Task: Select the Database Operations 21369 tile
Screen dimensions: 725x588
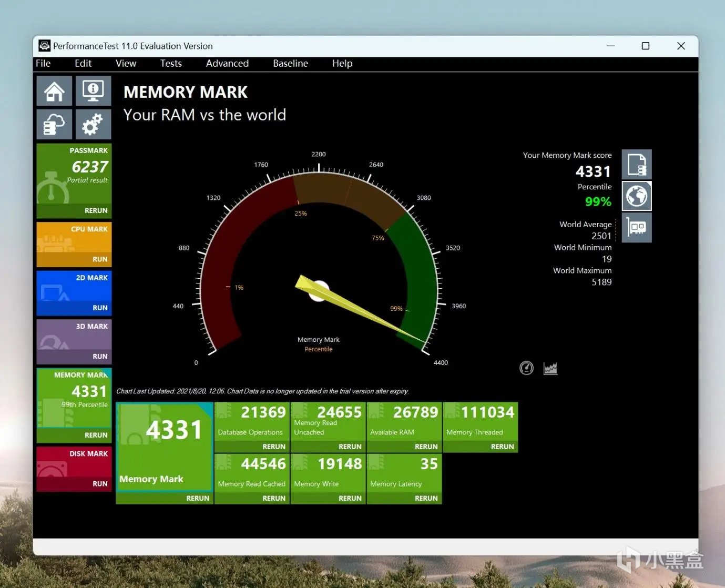Action: point(252,422)
